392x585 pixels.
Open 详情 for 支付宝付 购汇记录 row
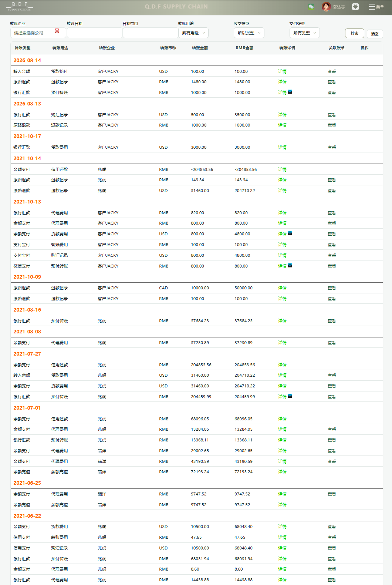(x=282, y=255)
